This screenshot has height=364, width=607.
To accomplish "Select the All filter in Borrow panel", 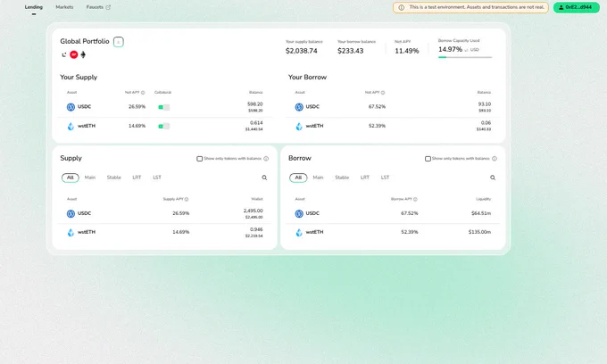I will pos(298,178).
